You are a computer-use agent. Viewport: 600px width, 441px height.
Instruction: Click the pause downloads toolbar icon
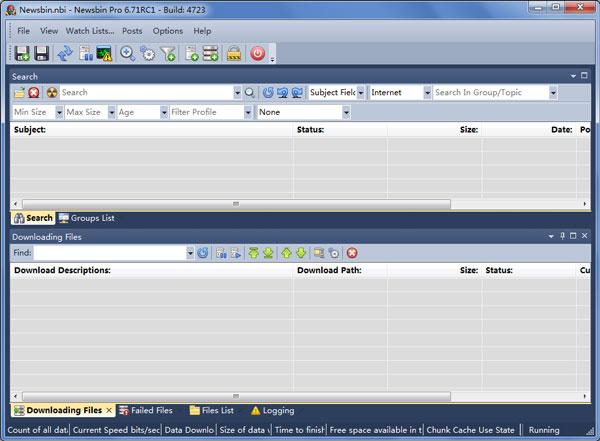[86, 53]
